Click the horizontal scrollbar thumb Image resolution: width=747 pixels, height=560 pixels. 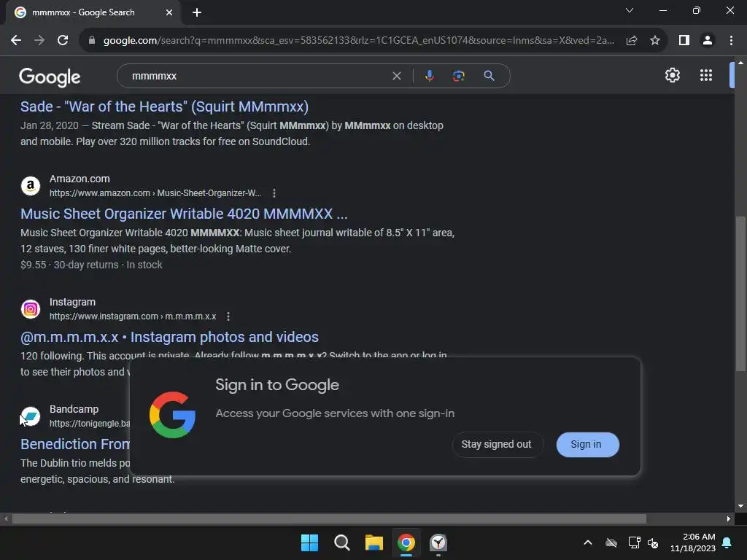click(x=329, y=518)
